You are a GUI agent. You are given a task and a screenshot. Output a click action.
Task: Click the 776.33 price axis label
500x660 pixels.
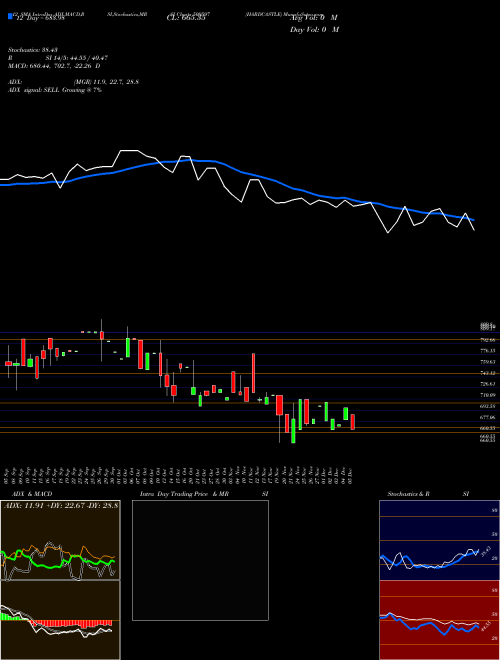[x=489, y=351]
